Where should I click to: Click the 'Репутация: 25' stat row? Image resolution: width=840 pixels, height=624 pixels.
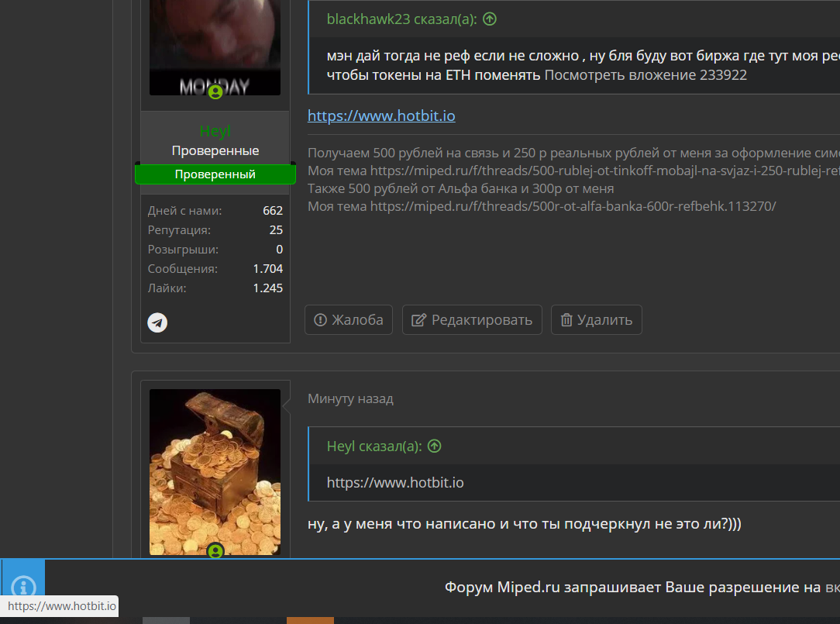point(215,230)
